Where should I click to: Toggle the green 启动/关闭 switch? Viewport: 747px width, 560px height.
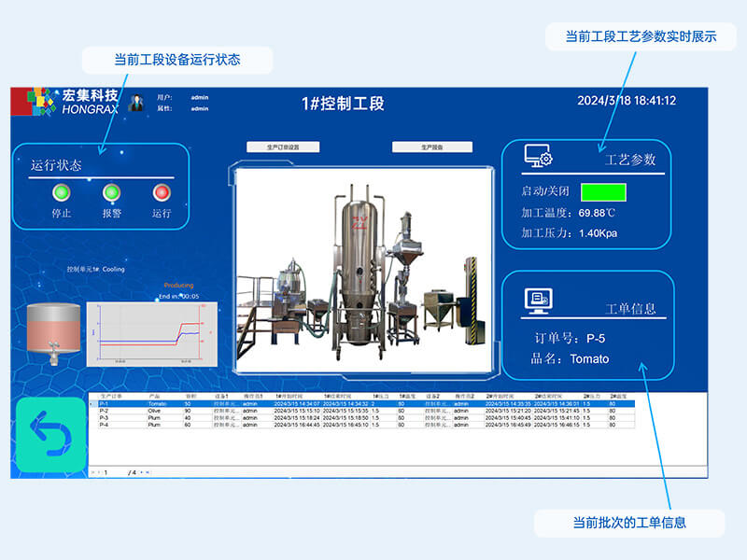tap(603, 192)
